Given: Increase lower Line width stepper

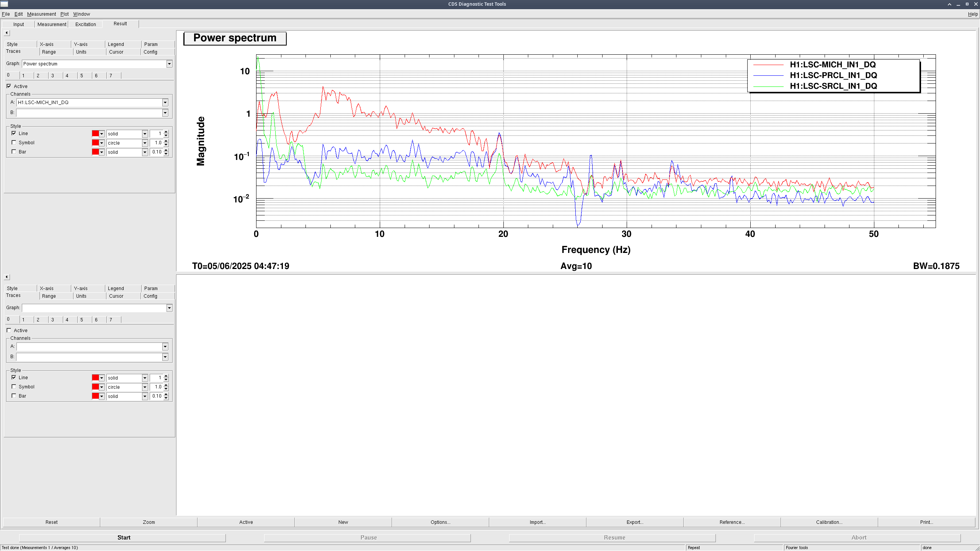Looking at the screenshot, I should click(166, 376).
